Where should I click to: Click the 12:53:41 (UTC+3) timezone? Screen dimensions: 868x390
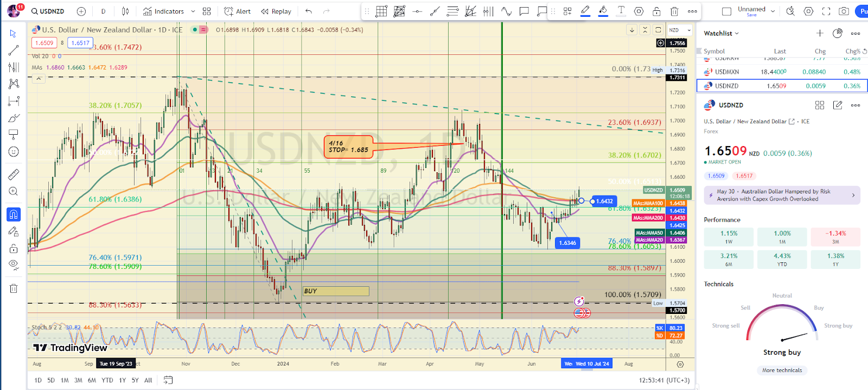[664, 380]
